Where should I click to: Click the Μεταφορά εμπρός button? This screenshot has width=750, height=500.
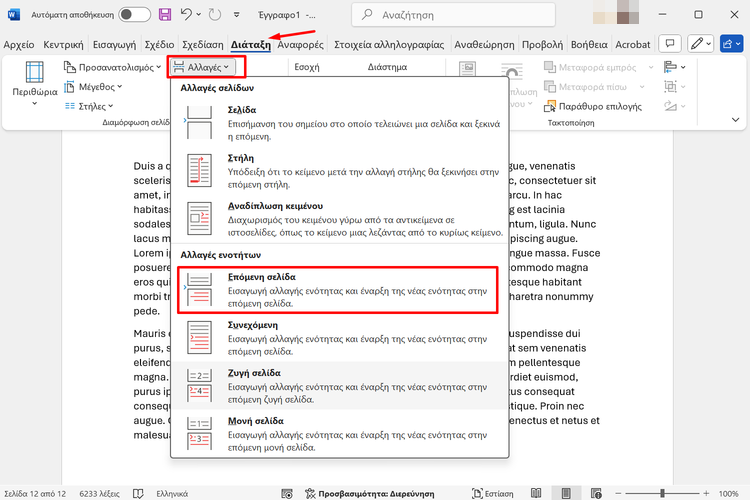pyautogui.click(x=591, y=67)
